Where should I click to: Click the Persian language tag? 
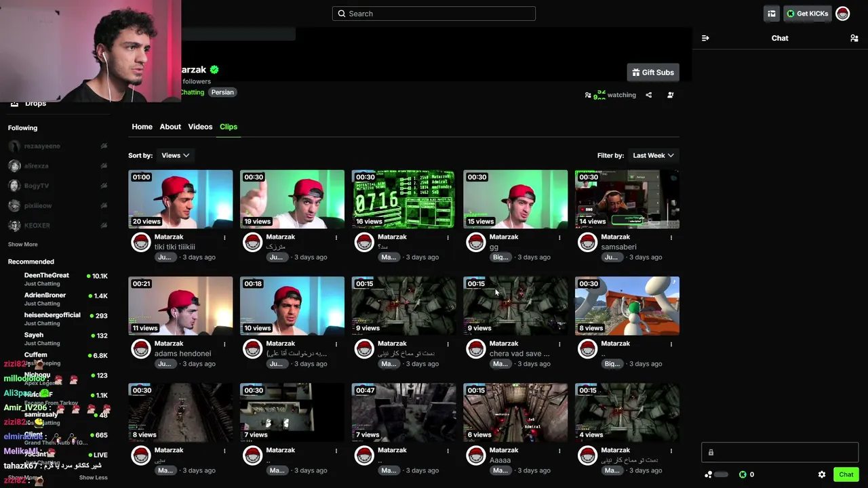(222, 92)
